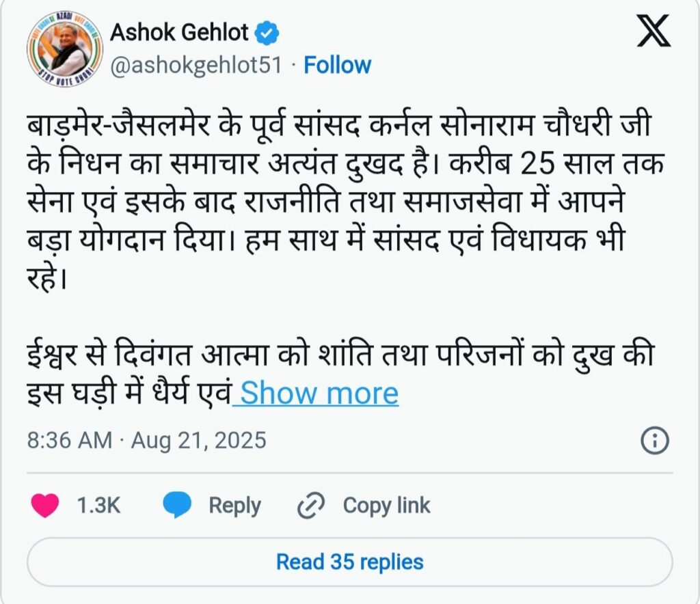Click the blue reply bubble icon

click(x=177, y=506)
